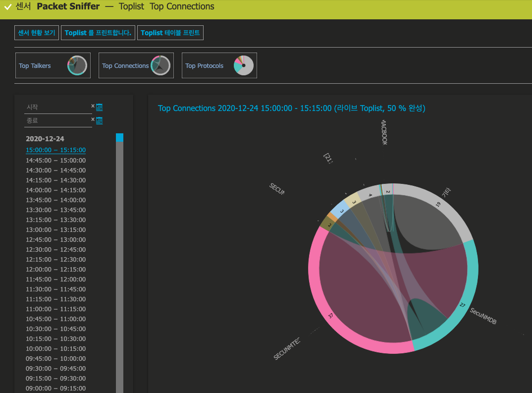Click Toplist 를 프린트합니다 button
The width and height of the screenshot is (532, 393).
[98, 33]
